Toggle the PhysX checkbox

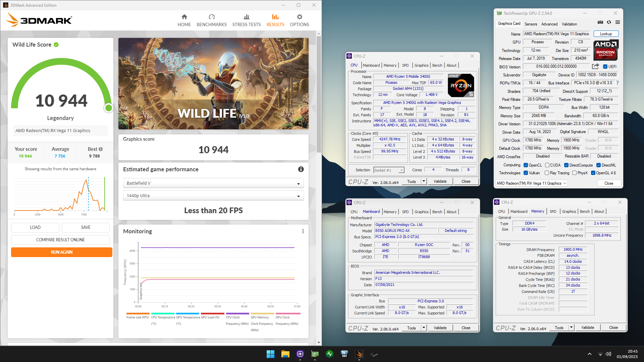574,173
